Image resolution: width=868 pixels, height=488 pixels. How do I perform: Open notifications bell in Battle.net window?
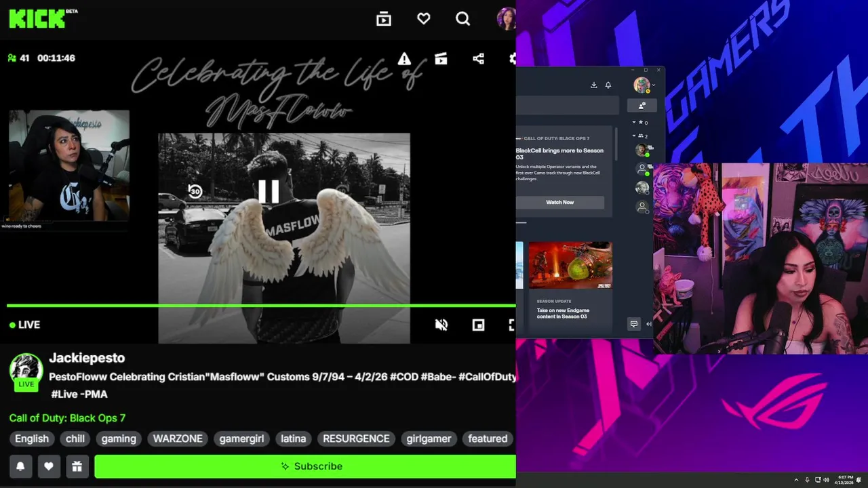pos(608,85)
